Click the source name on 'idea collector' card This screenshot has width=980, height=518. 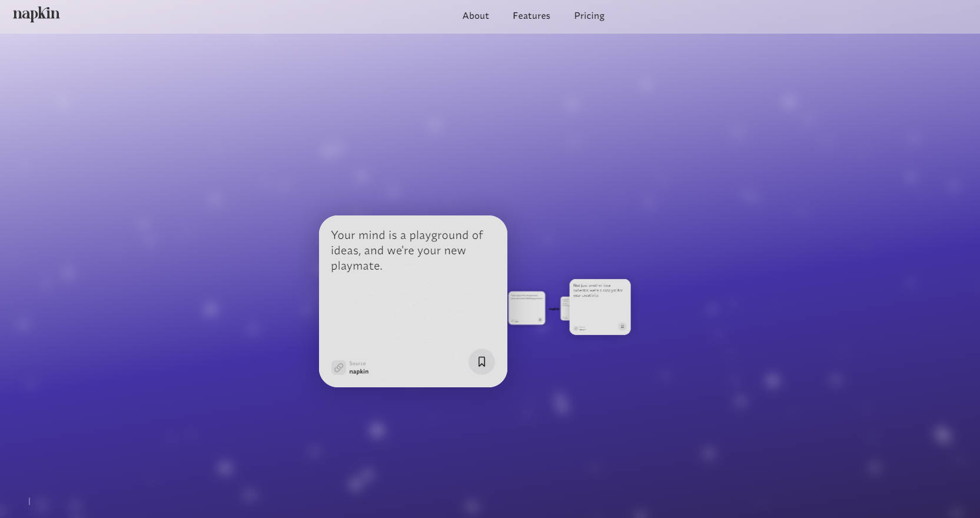[582, 330]
